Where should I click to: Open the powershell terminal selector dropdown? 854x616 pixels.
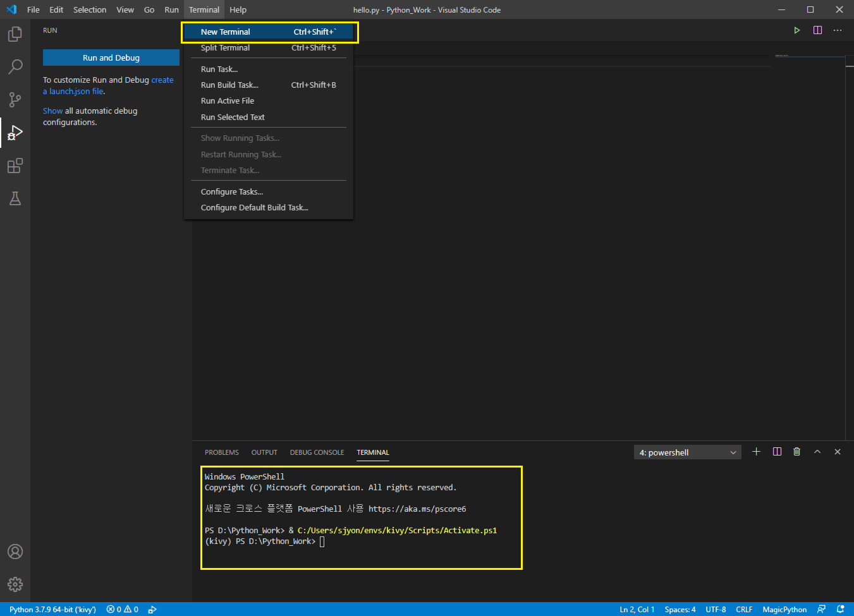pyautogui.click(x=688, y=452)
